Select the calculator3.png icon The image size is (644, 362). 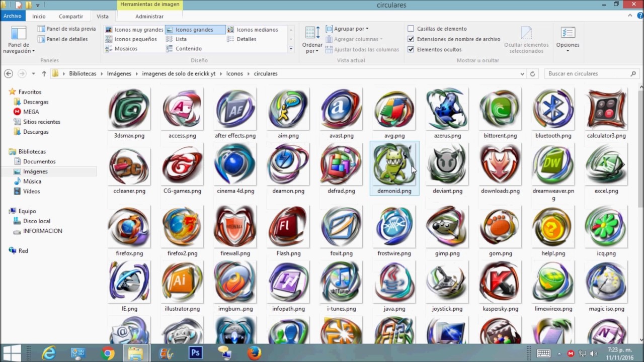coord(606,109)
